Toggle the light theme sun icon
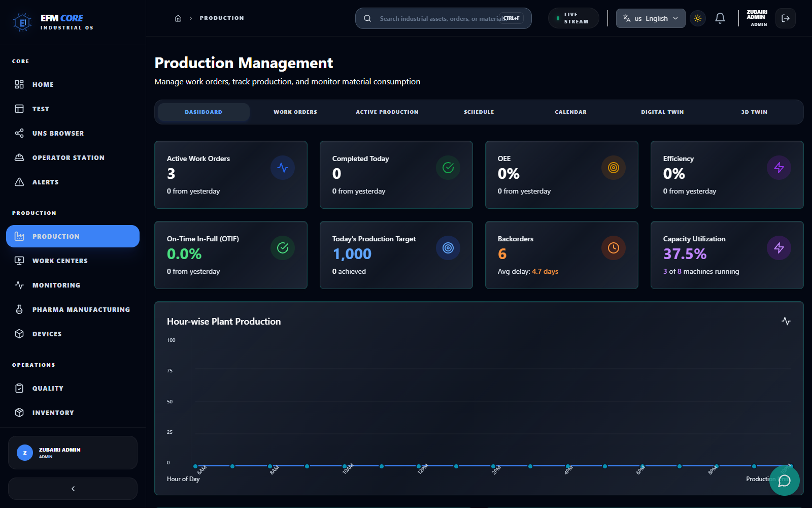This screenshot has height=508, width=812. point(698,18)
